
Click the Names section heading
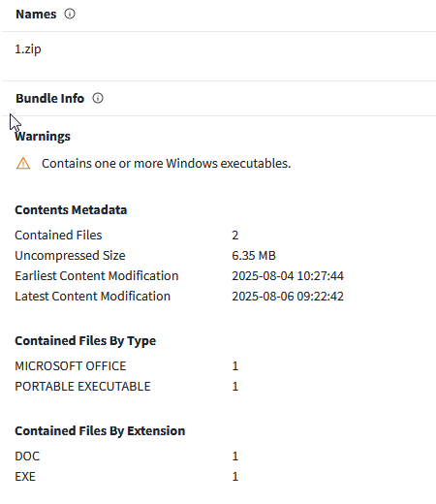pos(36,15)
